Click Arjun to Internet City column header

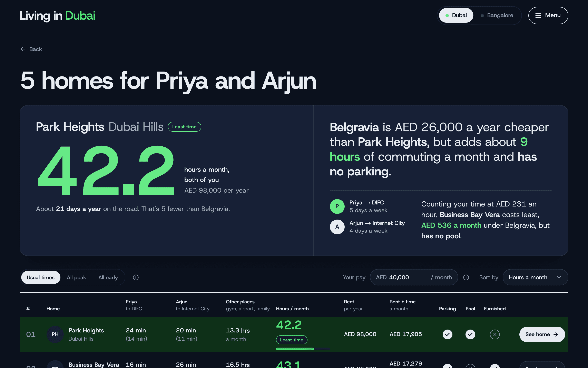[193, 305]
